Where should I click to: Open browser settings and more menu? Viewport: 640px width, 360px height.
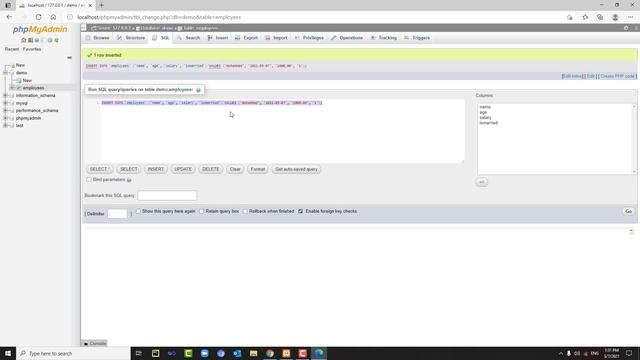pos(631,17)
